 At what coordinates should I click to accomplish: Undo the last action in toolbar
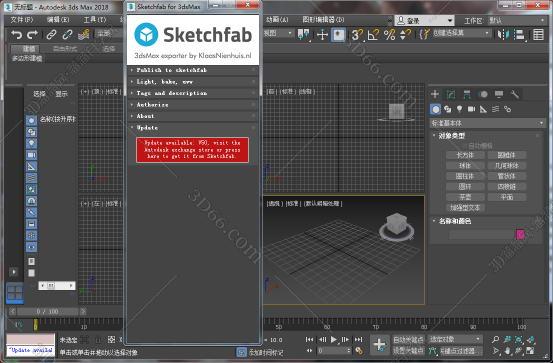coord(16,35)
